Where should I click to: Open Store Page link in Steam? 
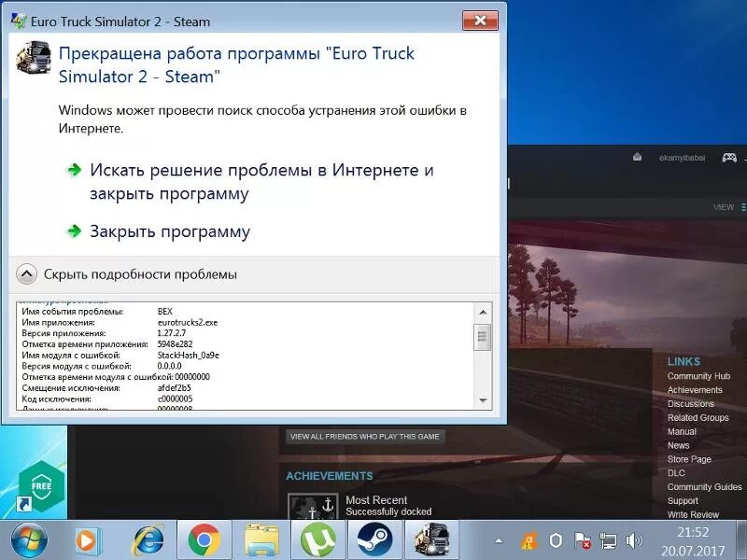(x=689, y=459)
